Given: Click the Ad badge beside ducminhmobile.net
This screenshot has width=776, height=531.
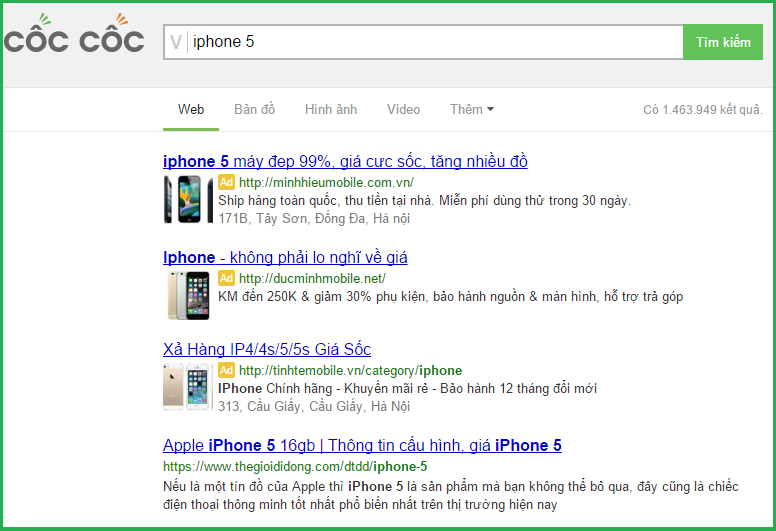Looking at the screenshot, I should [x=227, y=279].
